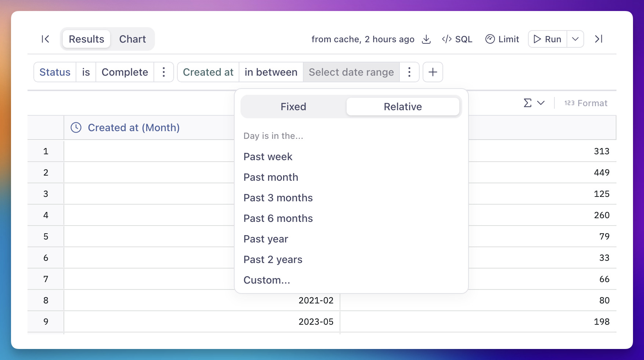Open Created at filter options menu
644x360 pixels.
tap(409, 72)
